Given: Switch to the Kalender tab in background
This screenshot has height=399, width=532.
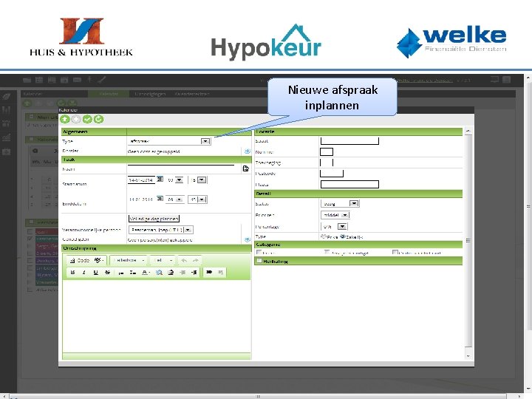Looking at the screenshot, I should click(x=109, y=94).
